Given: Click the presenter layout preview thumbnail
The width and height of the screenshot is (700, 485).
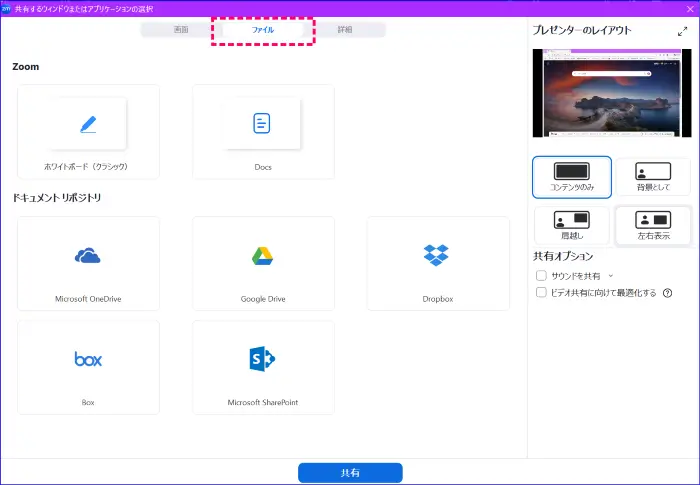Looking at the screenshot, I should click(611, 92).
